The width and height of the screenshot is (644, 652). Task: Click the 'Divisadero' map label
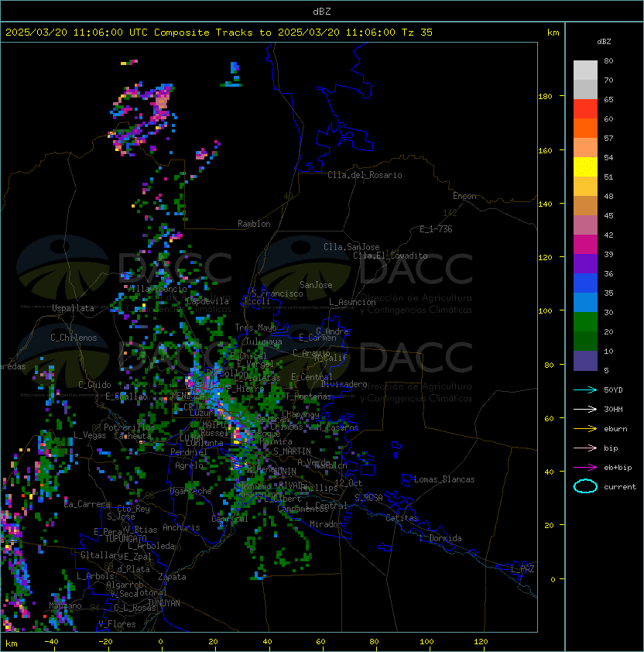[344, 384]
